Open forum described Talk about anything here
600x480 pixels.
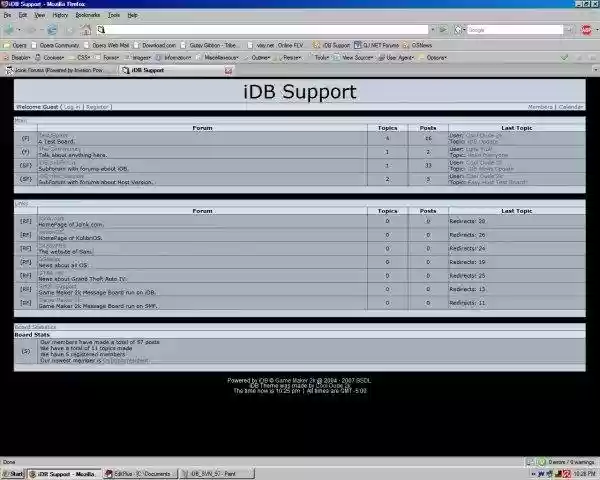click(59, 149)
